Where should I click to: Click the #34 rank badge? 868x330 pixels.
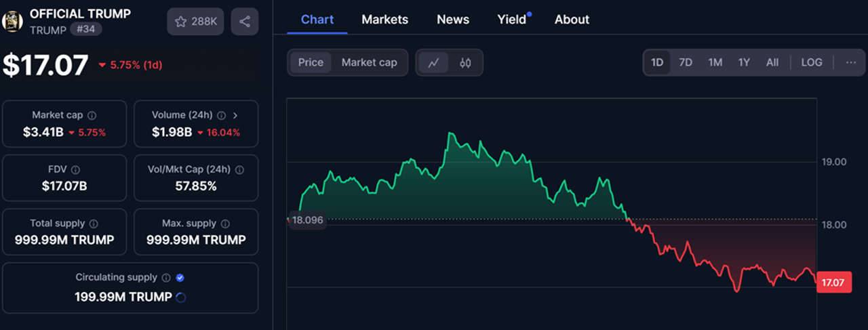click(85, 30)
